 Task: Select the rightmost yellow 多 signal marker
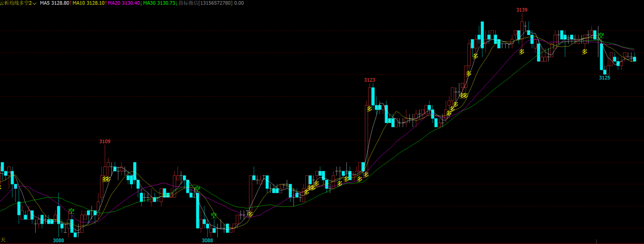pos(584,52)
